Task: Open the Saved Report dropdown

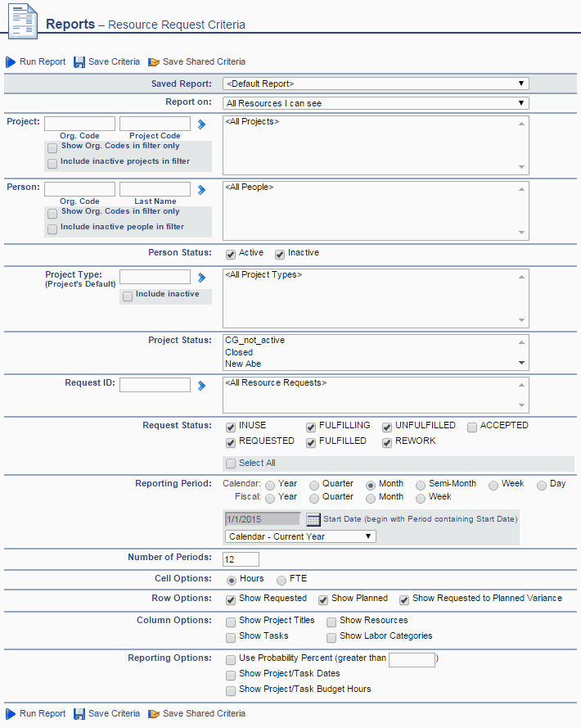Action: point(376,84)
